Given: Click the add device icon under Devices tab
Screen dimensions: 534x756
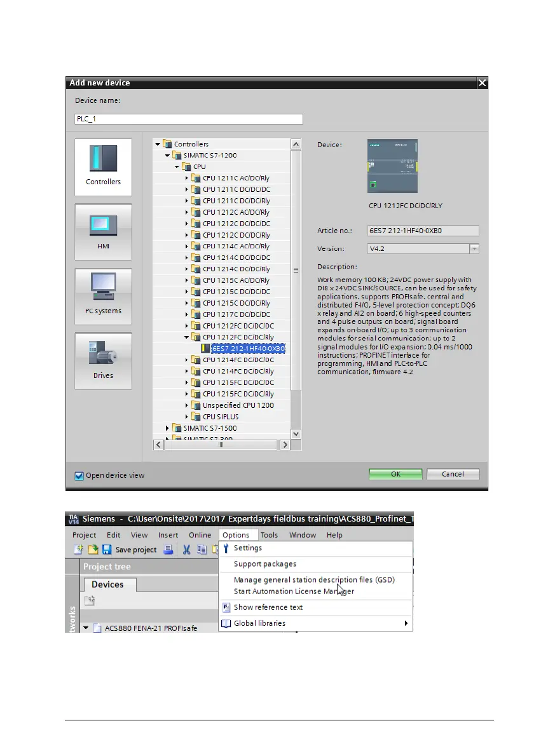Looking at the screenshot, I should pyautogui.click(x=90, y=600).
